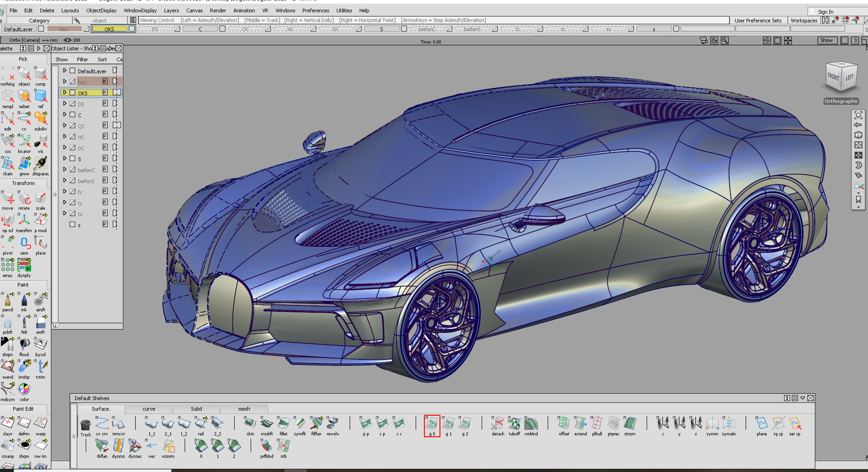Switch to the Subd shelf tab
868x472 pixels.
pos(196,408)
